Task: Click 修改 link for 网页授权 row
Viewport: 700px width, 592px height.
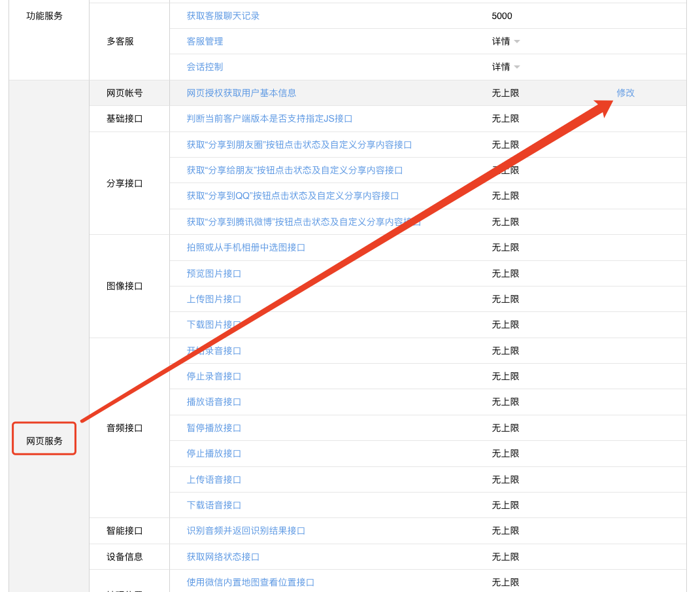Action: 625,93
